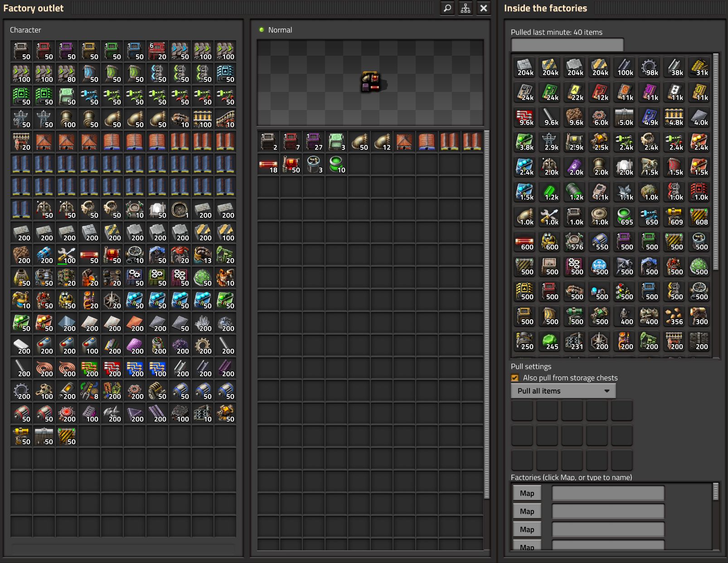This screenshot has height=563, width=728.
Task: Select the factory item showing 38k
Action: pos(674,67)
